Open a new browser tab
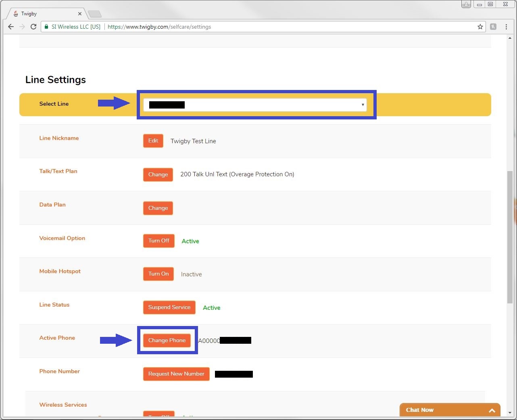Viewport: 517px width, 420px height. [94, 14]
